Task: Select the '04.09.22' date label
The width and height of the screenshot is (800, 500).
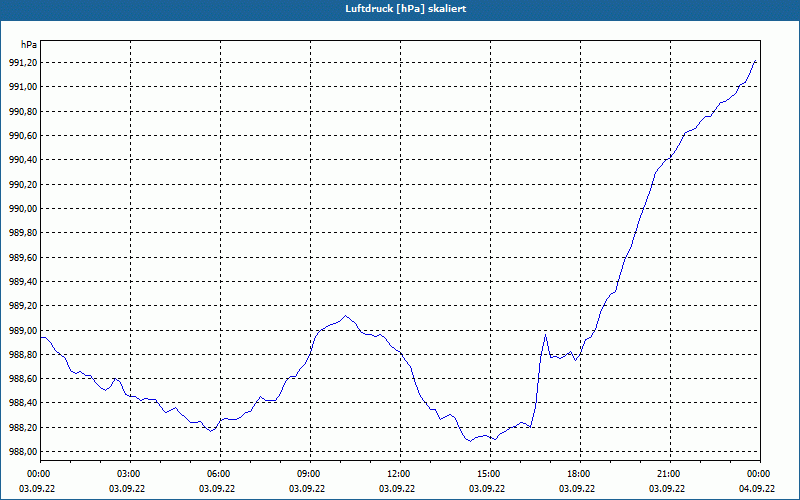Action: click(x=757, y=489)
